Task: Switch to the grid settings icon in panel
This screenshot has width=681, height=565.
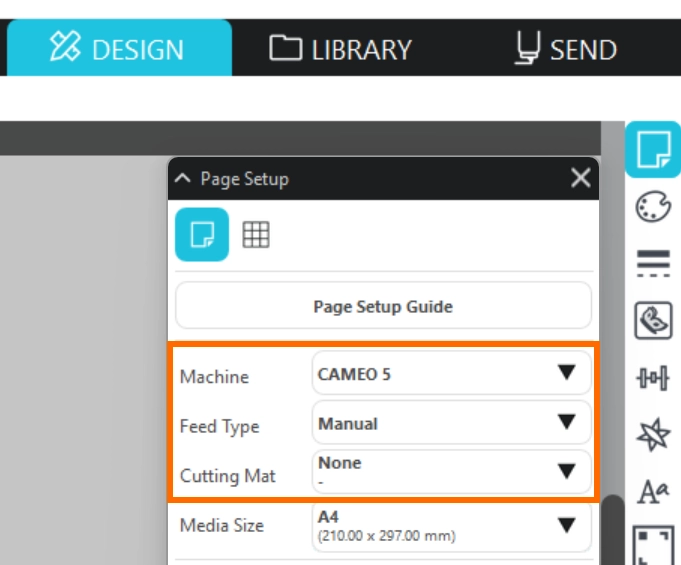Action: (257, 235)
